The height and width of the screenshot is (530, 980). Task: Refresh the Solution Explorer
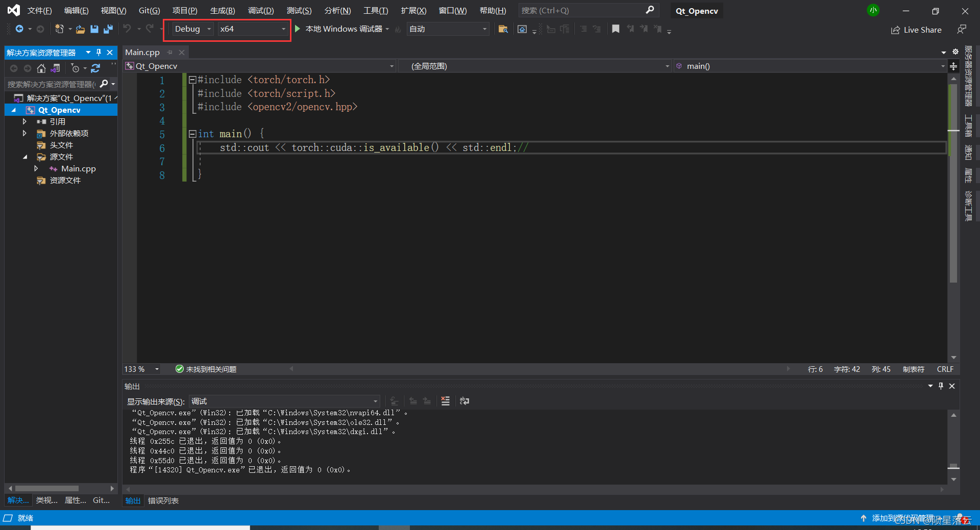click(95, 68)
